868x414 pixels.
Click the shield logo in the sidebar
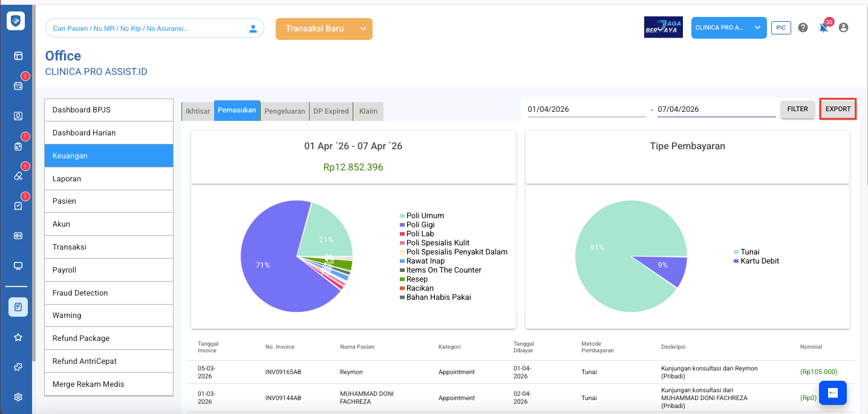16,21
